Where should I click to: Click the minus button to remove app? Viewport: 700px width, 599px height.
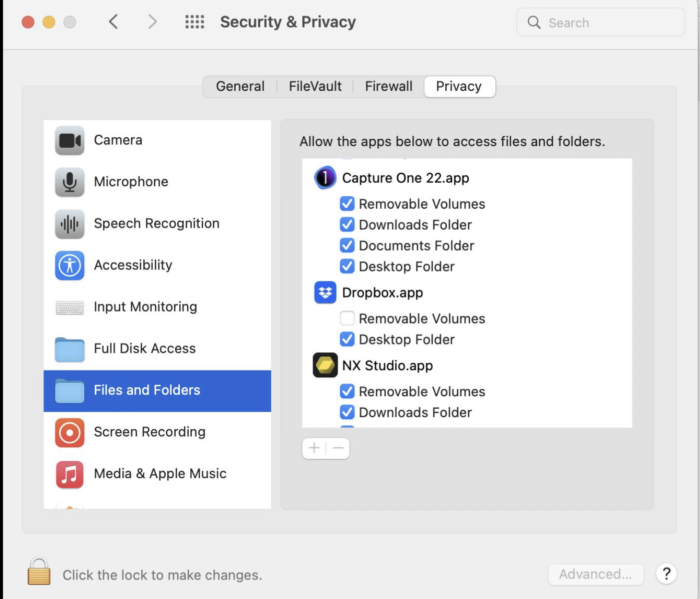coord(338,448)
